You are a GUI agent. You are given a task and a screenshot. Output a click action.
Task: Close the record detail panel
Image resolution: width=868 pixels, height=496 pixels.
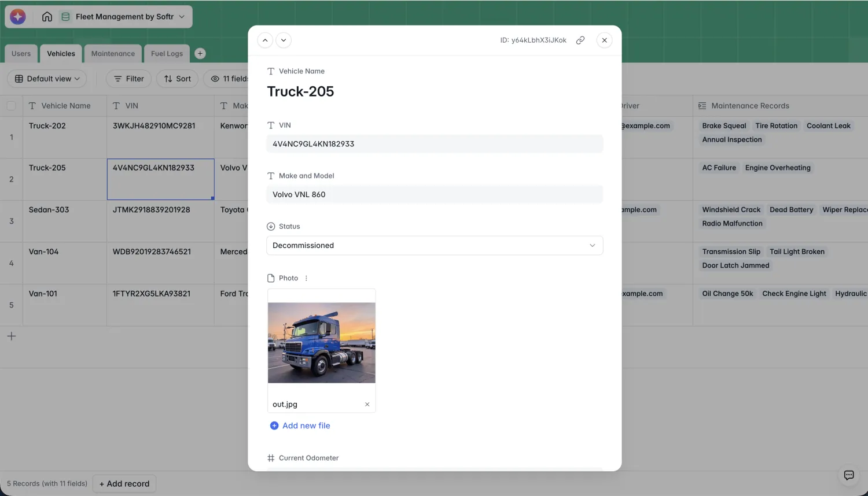[x=604, y=40]
